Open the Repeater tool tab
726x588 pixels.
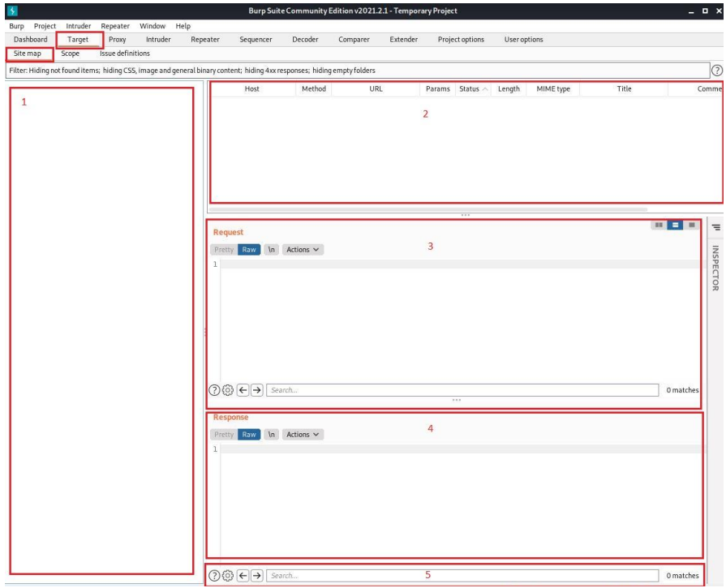click(x=205, y=40)
